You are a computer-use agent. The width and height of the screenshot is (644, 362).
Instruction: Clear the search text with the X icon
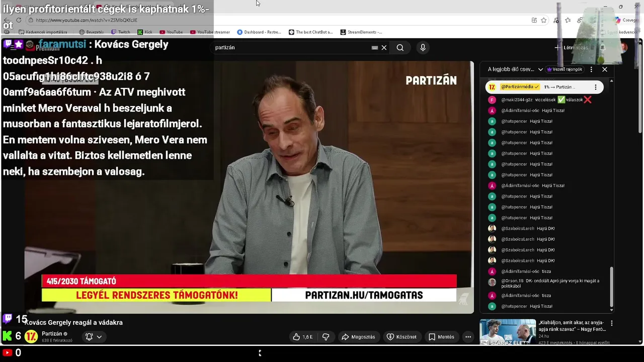(x=384, y=47)
